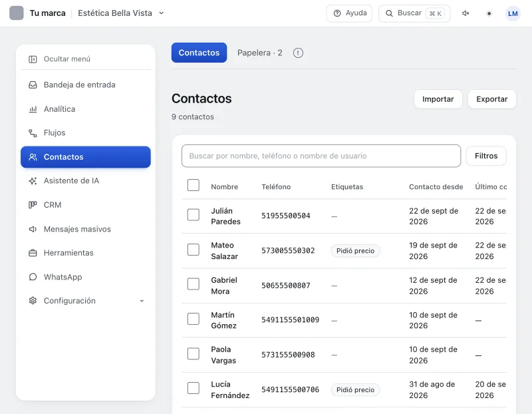Click the Etiquetas column header
This screenshot has height=414, width=532.
pyautogui.click(x=346, y=187)
